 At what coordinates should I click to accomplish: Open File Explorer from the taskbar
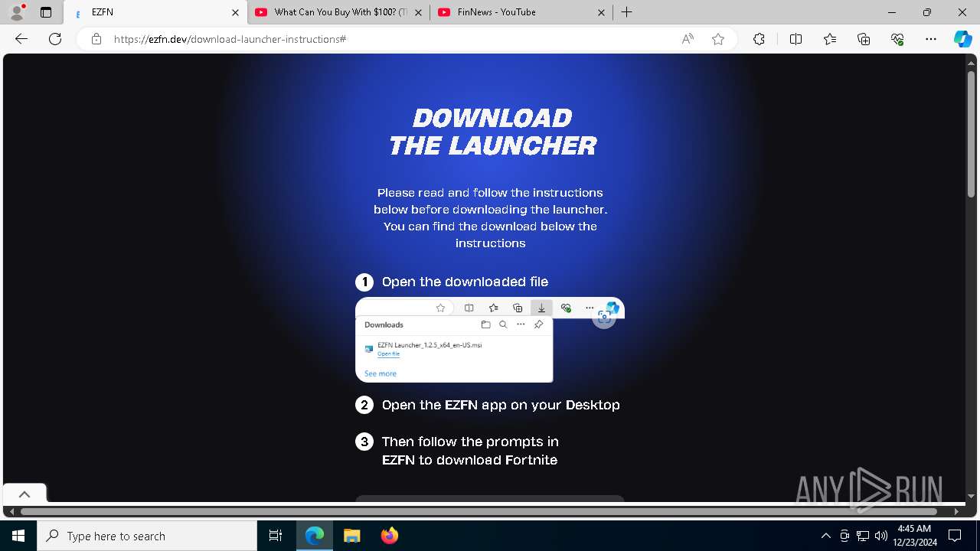[x=351, y=536]
